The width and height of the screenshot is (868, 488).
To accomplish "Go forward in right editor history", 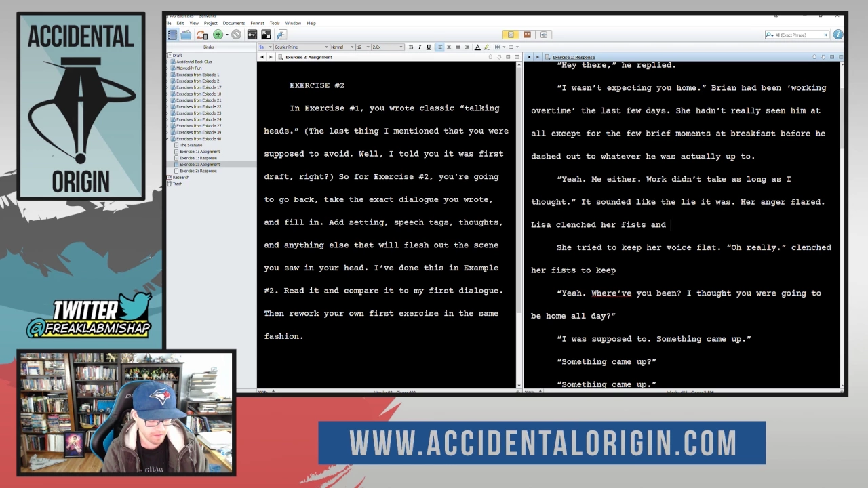I will tap(538, 57).
